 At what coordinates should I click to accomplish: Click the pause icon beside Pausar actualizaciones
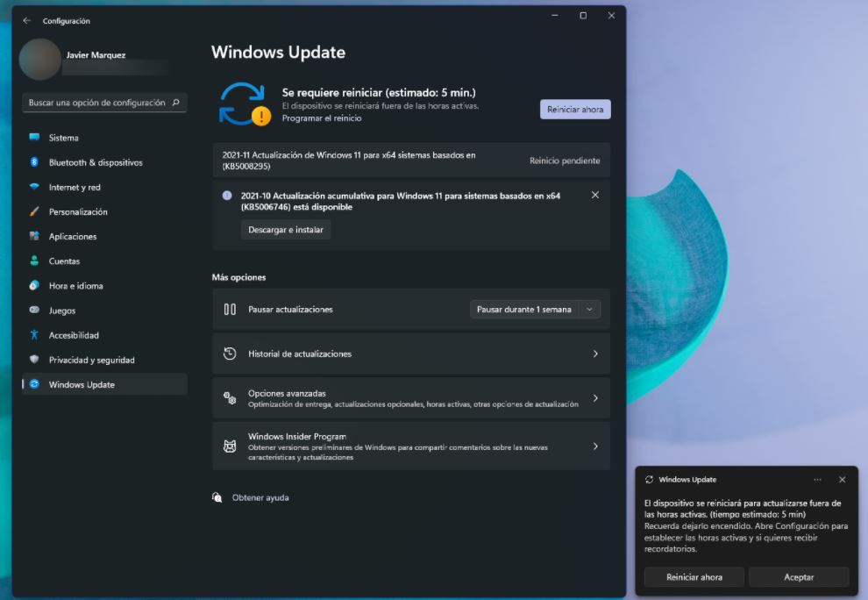[x=230, y=309]
